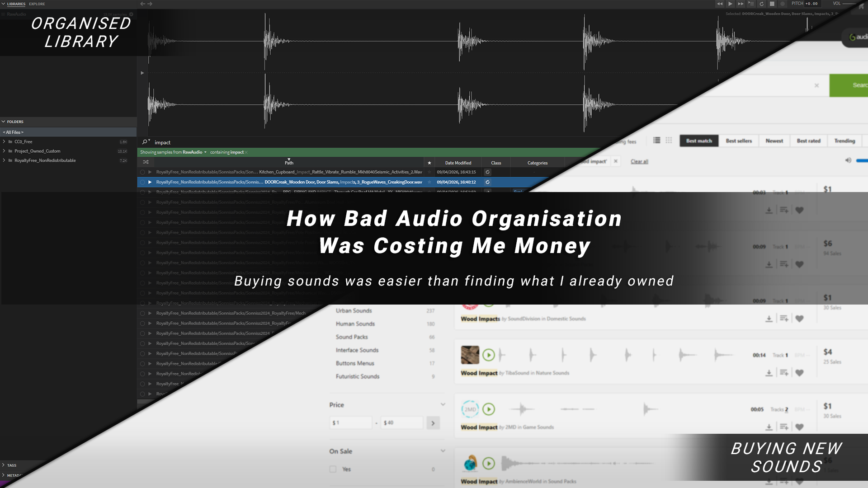Viewport: 868px width, 488px height.
Task: Fast-forward with the transport skip button
Action: pyautogui.click(x=741, y=4)
